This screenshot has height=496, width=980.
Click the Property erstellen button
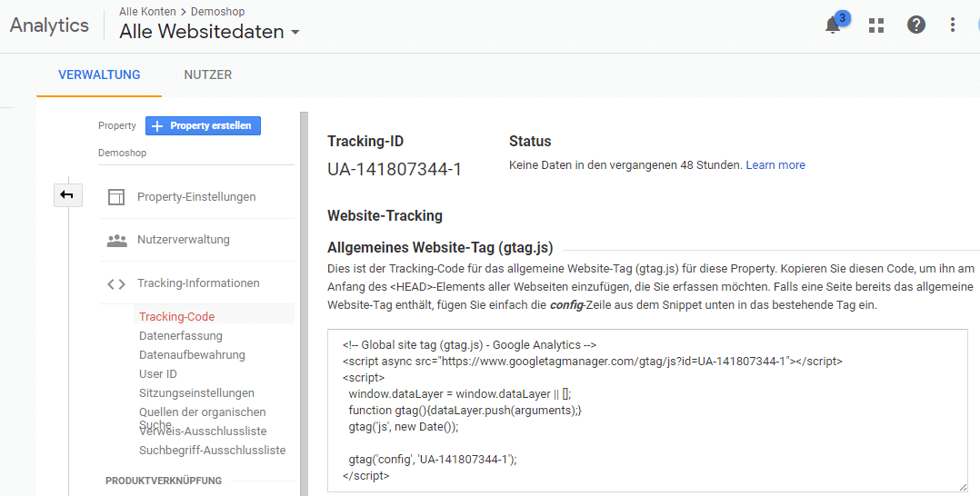(x=203, y=125)
